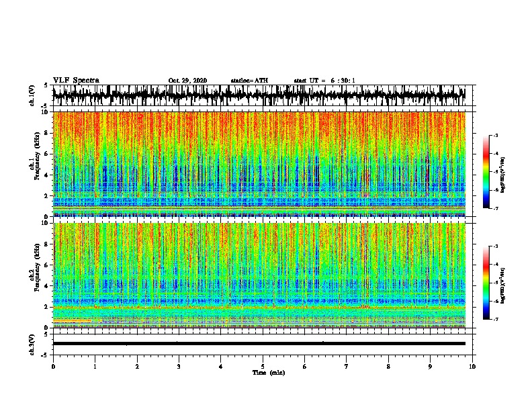This screenshot has height=411, width=532.
Task: Click the time axis tick label "9"
Action: click(430, 367)
